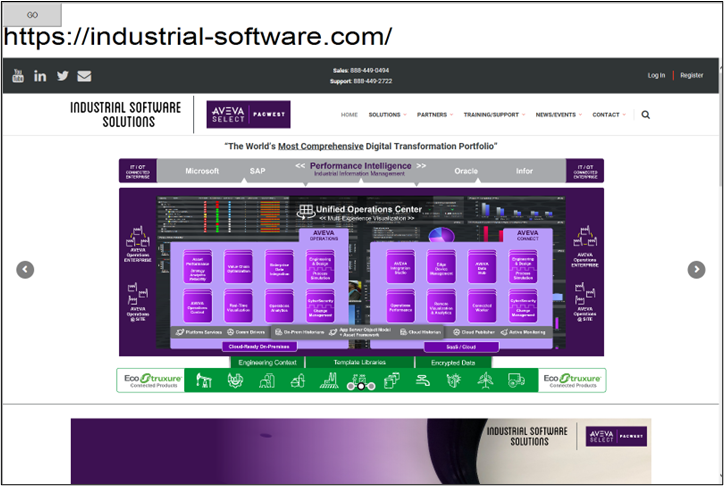The height and width of the screenshot is (486, 724).
Task: Click the Enterprise Data Integration tile
Action: coord(279,267)
